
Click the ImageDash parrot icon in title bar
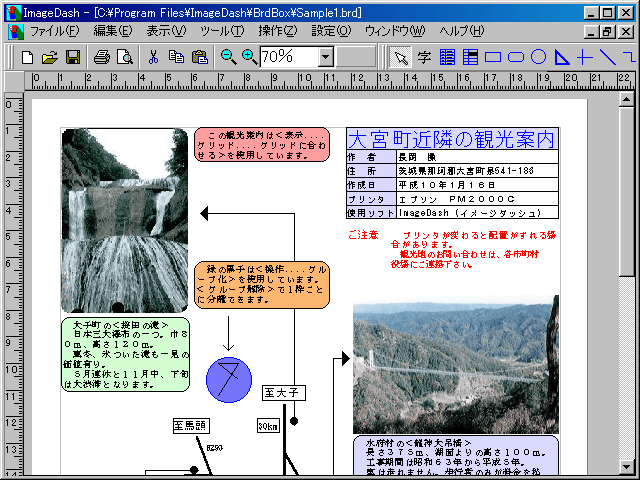[14, 13]
